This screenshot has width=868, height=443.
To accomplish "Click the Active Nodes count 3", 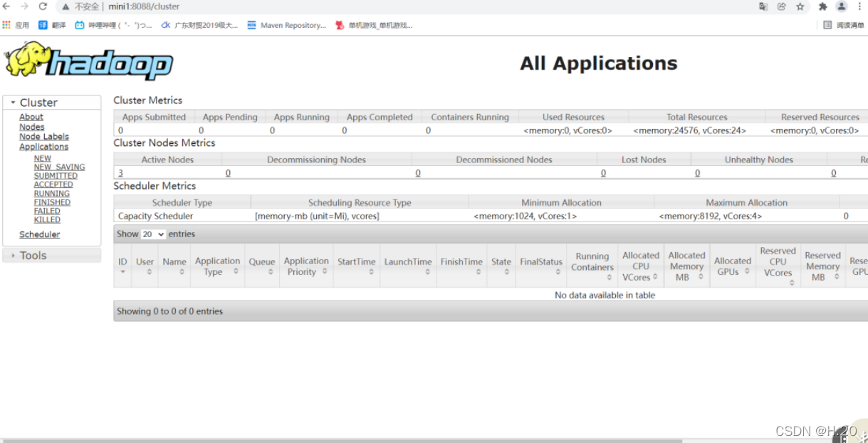I will (120, 173).
